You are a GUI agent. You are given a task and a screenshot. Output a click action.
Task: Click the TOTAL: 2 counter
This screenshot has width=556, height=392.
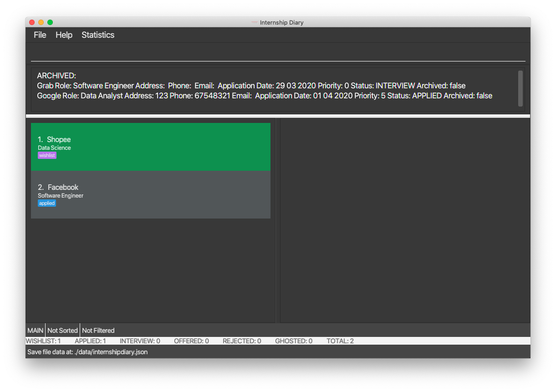click(340, 341)
